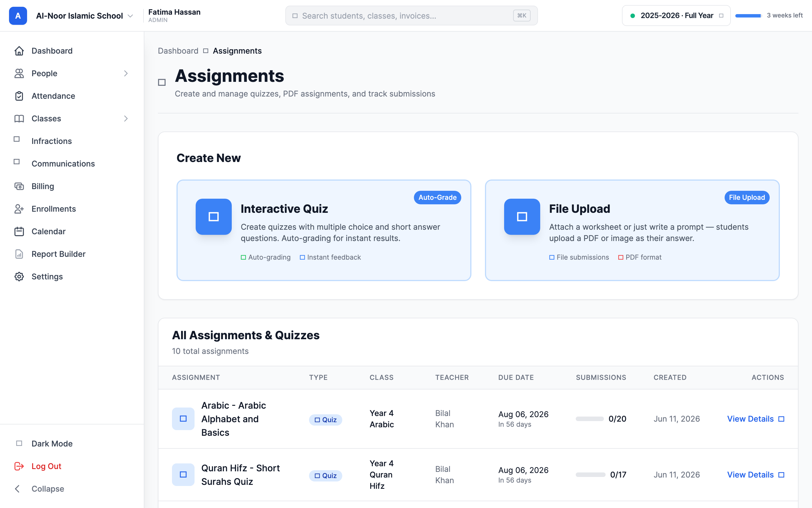This screenshot has width=812, height=508.
Task: Click the SUBMISSIONS column header
Action: (601, 377)
